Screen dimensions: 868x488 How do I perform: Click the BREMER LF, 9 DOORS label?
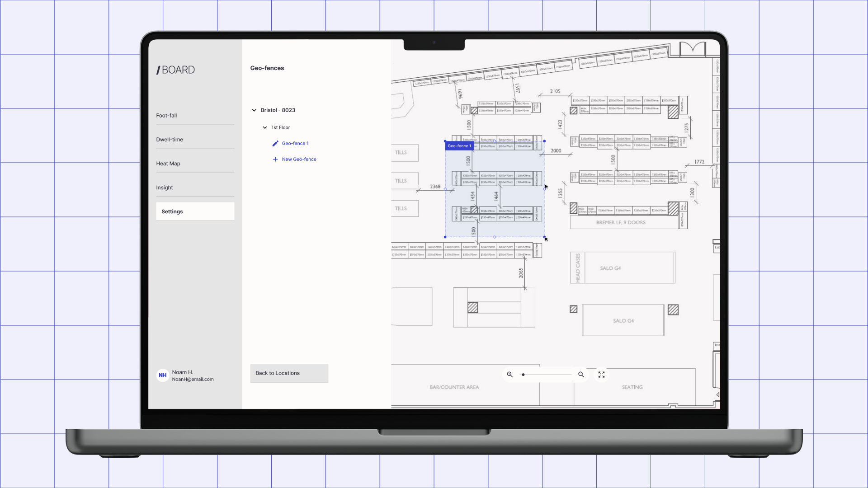(x=621, y=222)
